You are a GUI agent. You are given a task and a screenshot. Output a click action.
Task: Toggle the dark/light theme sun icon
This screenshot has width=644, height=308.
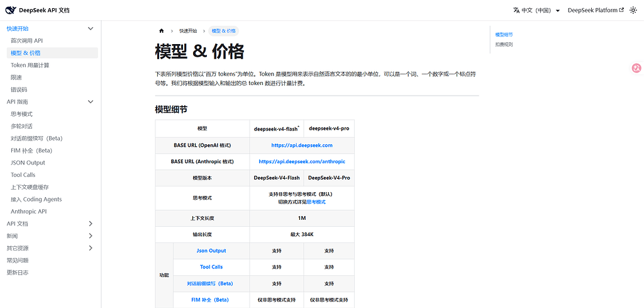point(633,10)
